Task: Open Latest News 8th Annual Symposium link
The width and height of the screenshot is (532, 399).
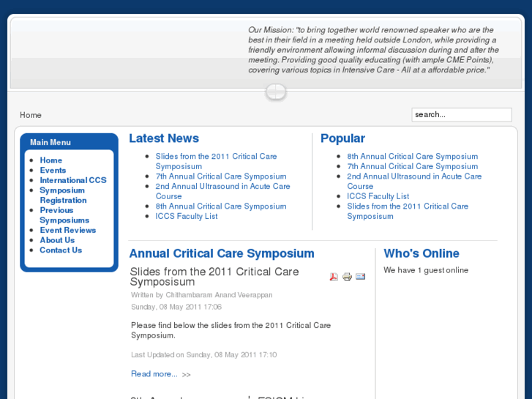Action: (221, 206)
